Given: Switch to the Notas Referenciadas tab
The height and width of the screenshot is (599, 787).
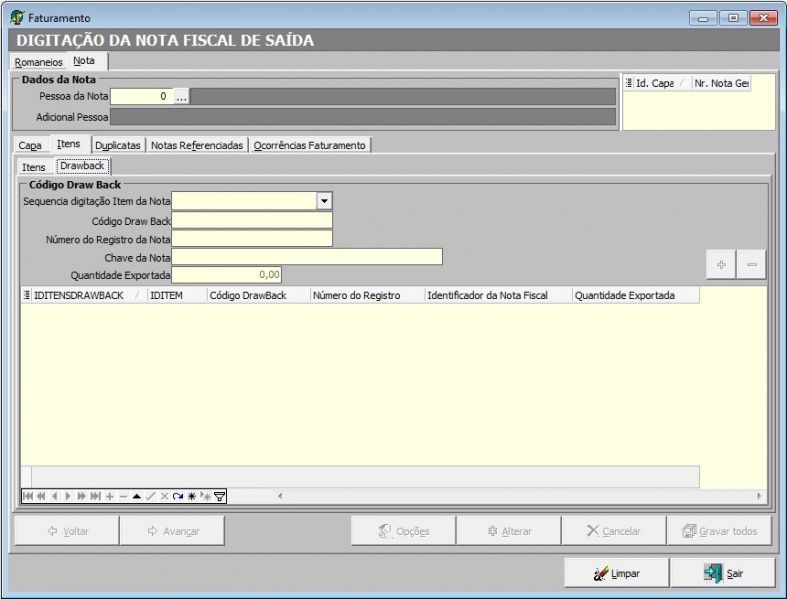Looking at the screenshot, I should (197, 145).
